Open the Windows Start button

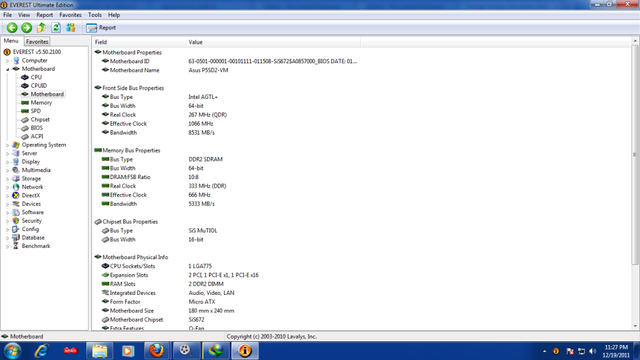[x=12, y=351]
